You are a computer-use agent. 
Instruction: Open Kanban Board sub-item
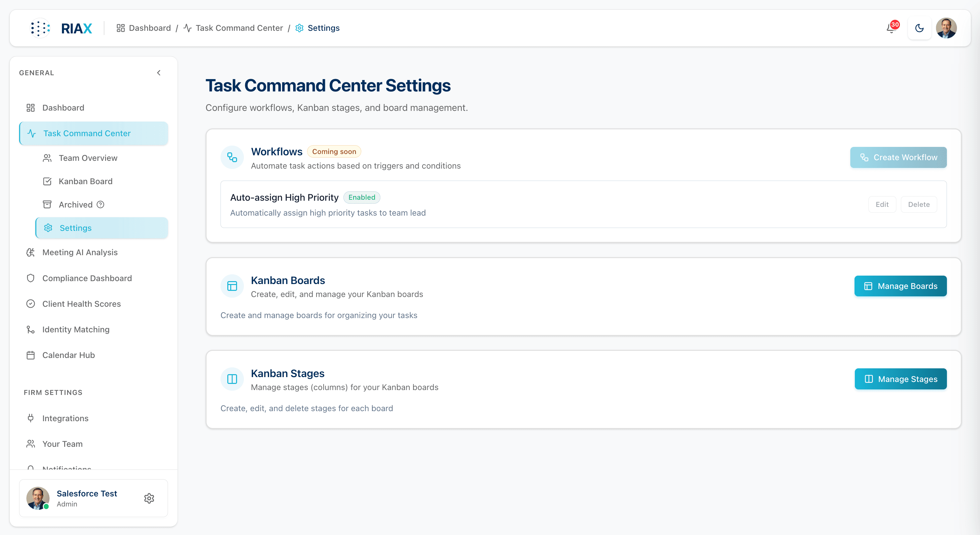coord(102,181)
